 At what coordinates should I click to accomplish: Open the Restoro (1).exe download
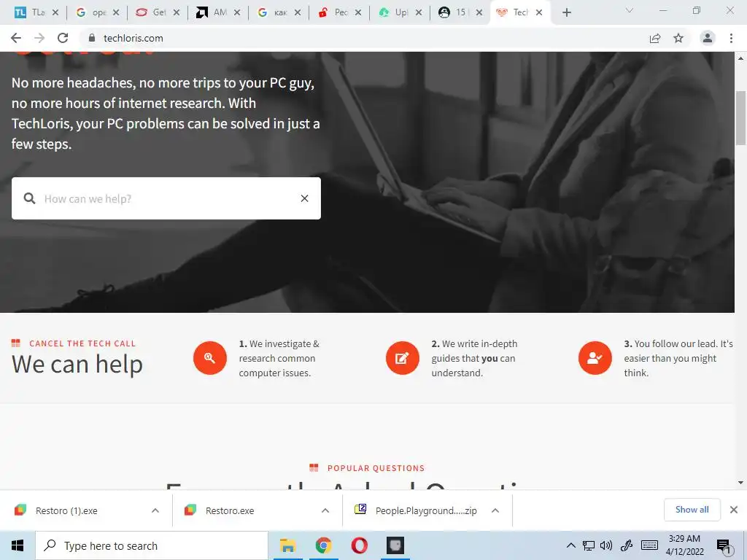(x=66, y=510)
